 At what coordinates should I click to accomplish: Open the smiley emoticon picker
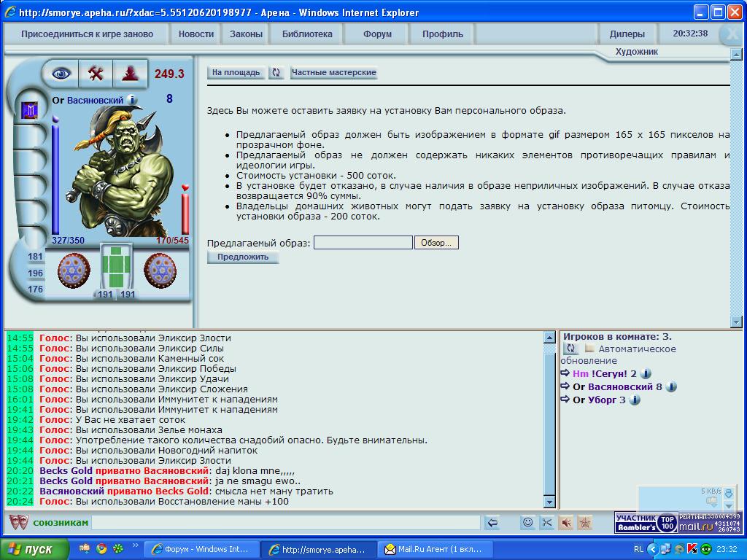coord(528,522)
